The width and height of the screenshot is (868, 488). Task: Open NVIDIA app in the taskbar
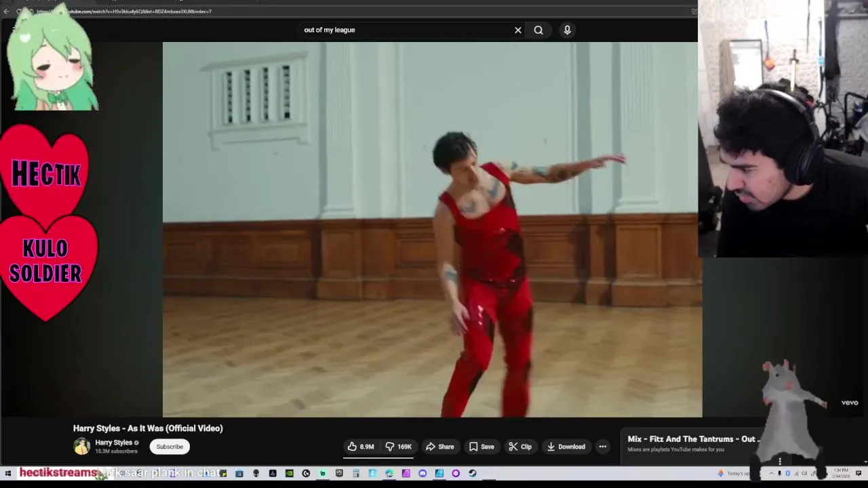point(289,473)
